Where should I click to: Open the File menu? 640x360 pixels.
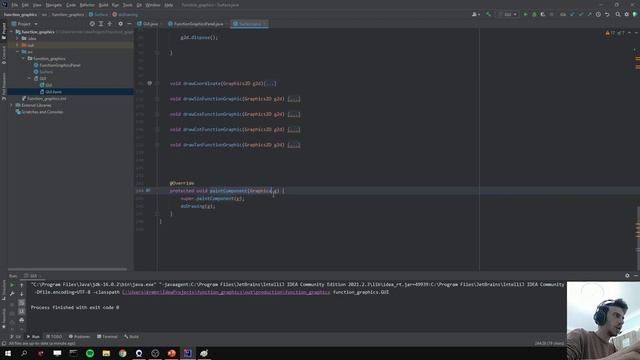click(15, 5)
